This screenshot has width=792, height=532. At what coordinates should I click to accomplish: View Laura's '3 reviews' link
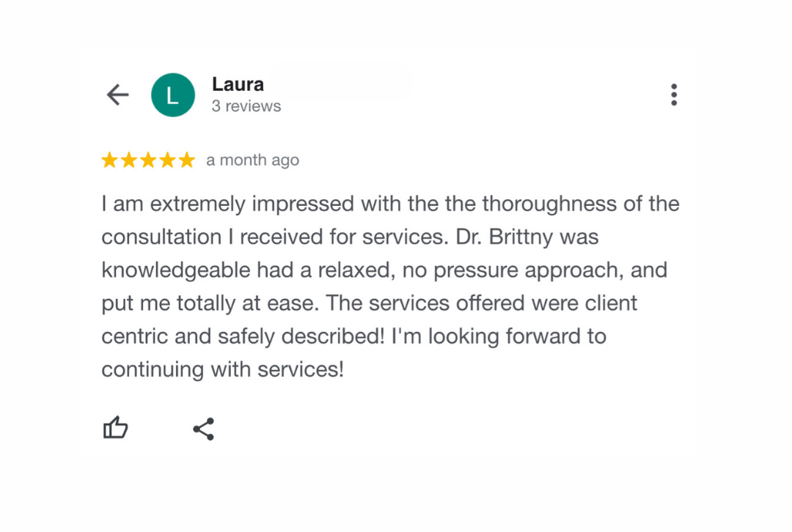246,106
